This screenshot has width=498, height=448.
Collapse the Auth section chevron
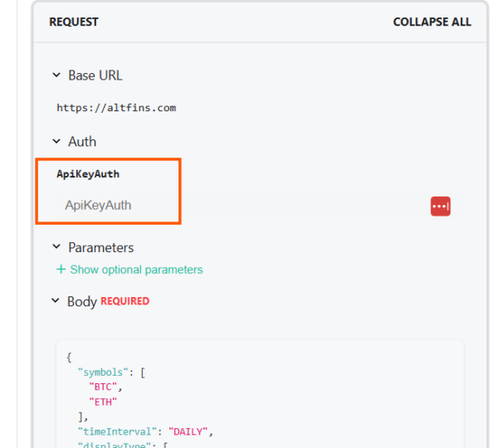pos(56,141)
